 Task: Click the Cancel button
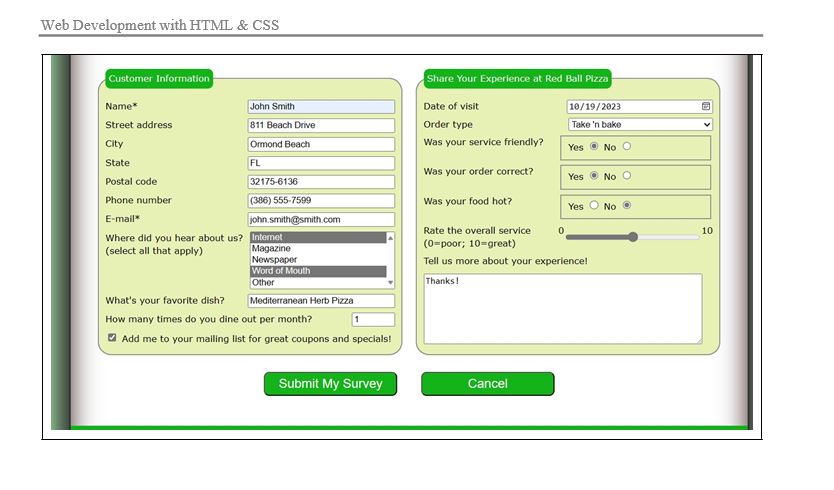(488, 384)
